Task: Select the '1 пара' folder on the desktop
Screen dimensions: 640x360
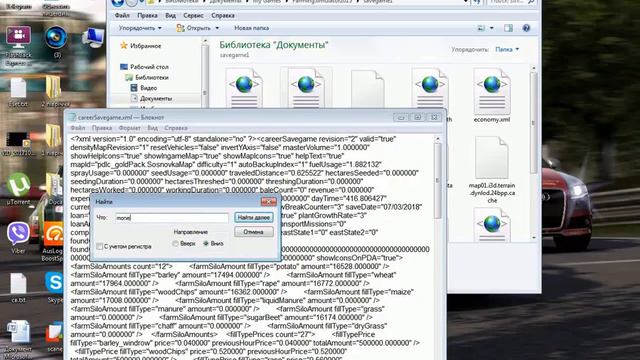Action: click(x=53, y=141)
